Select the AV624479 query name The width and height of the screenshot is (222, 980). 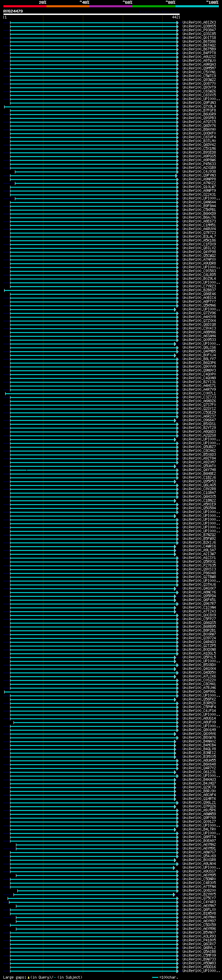(13, 11)
